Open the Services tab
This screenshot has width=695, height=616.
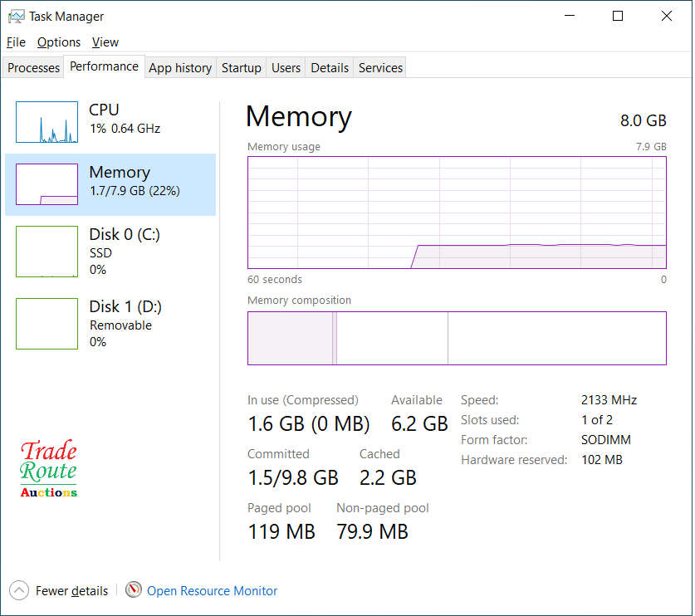pos(380,68)
